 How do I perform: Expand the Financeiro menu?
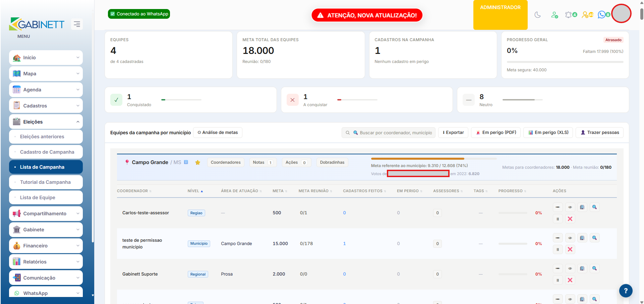click(46, 246)
